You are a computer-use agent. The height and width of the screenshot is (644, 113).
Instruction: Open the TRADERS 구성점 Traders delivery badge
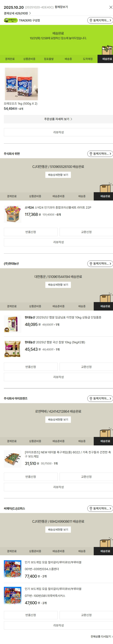[11, 20]
